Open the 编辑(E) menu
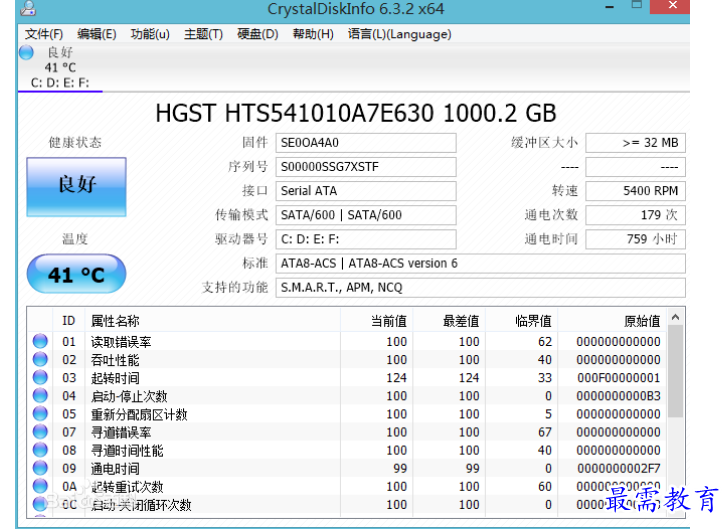The image size is (727, 531). click(x=96, y=34)
